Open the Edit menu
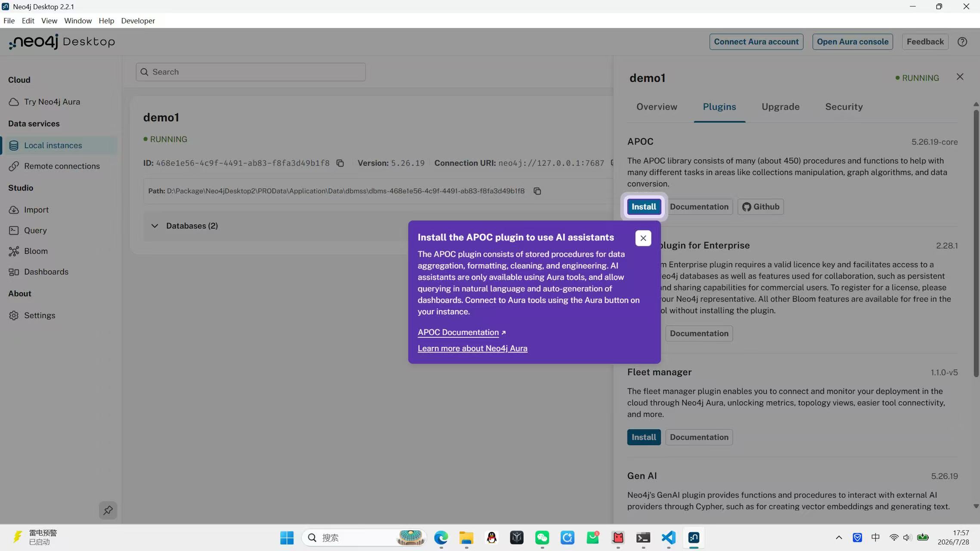This screenshot has width=980, height=551. [28, 21]
